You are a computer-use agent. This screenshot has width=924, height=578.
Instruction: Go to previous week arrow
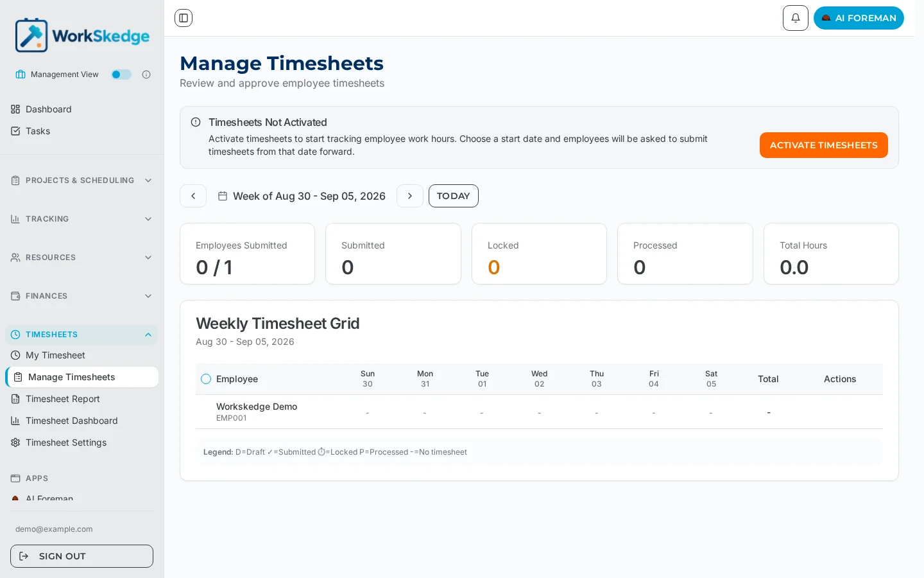click(193, 196)
